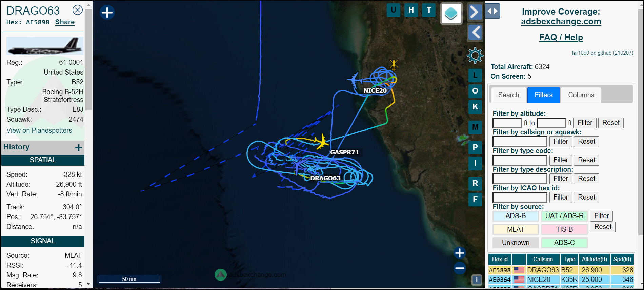
Task: Open map settings gear
Action: click(475, 55)
